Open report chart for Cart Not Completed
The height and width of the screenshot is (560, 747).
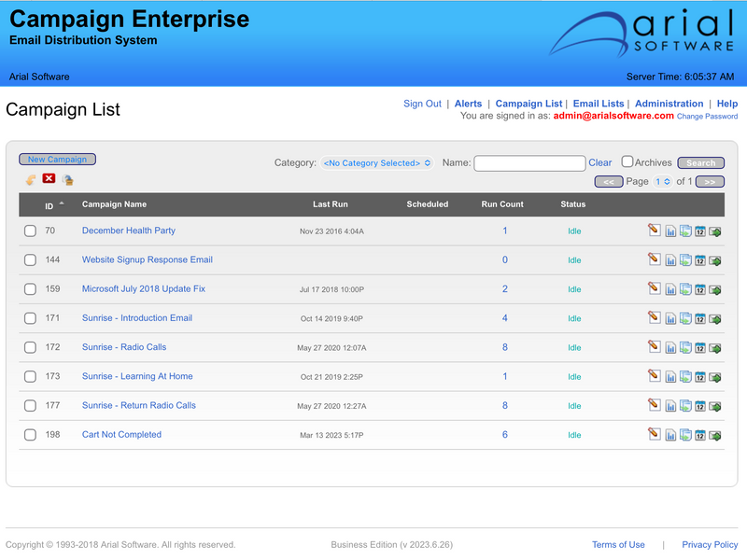(670, 435)
